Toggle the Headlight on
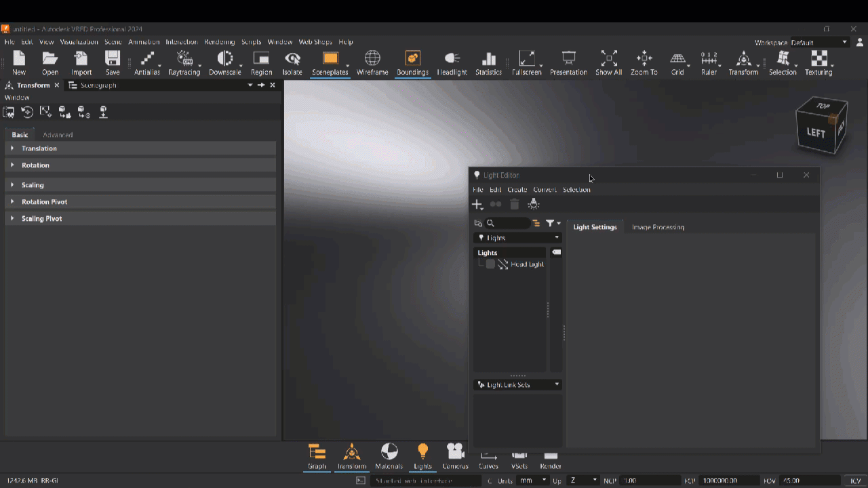Image resolution: width=868 pixels, height=488 pixels. (x=452, y=63)
